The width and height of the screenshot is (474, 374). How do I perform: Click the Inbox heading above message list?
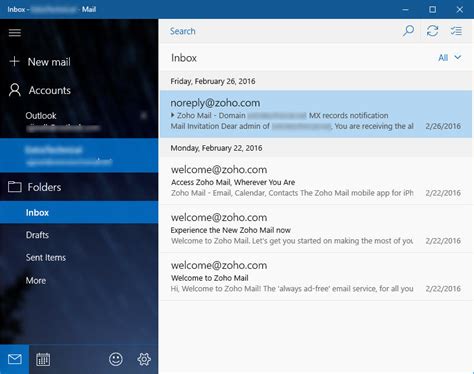pyautogui.click(x=184, y=58)
